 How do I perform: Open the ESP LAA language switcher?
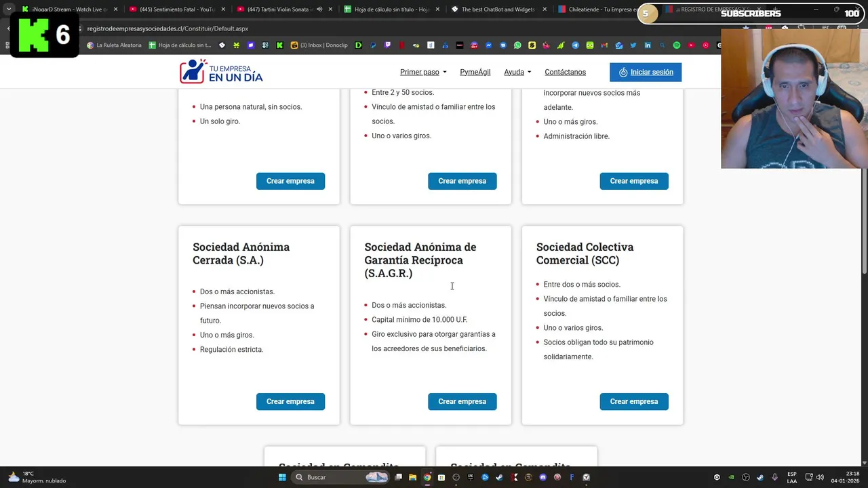pyautogui.click(x=792, y=477)
